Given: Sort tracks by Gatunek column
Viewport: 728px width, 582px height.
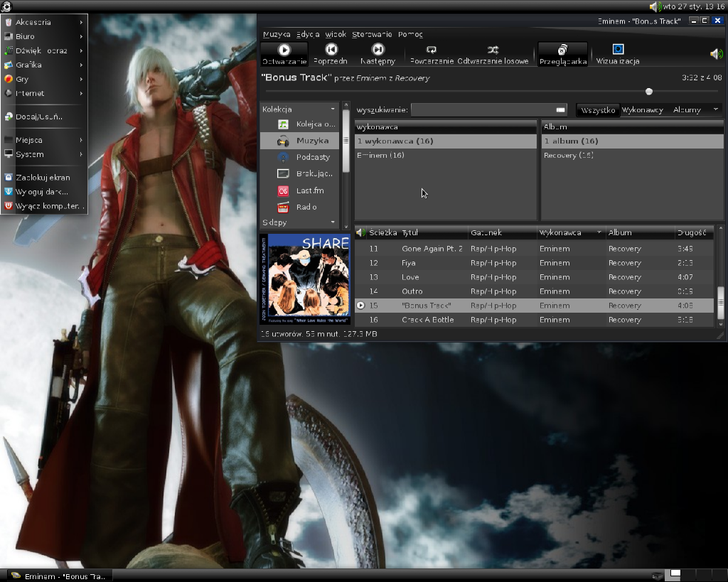Looking at the screenshot, I should 503,232.
